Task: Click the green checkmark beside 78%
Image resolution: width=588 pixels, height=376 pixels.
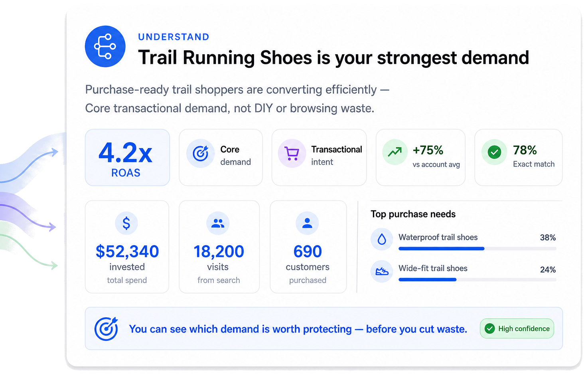Action: 494,152
